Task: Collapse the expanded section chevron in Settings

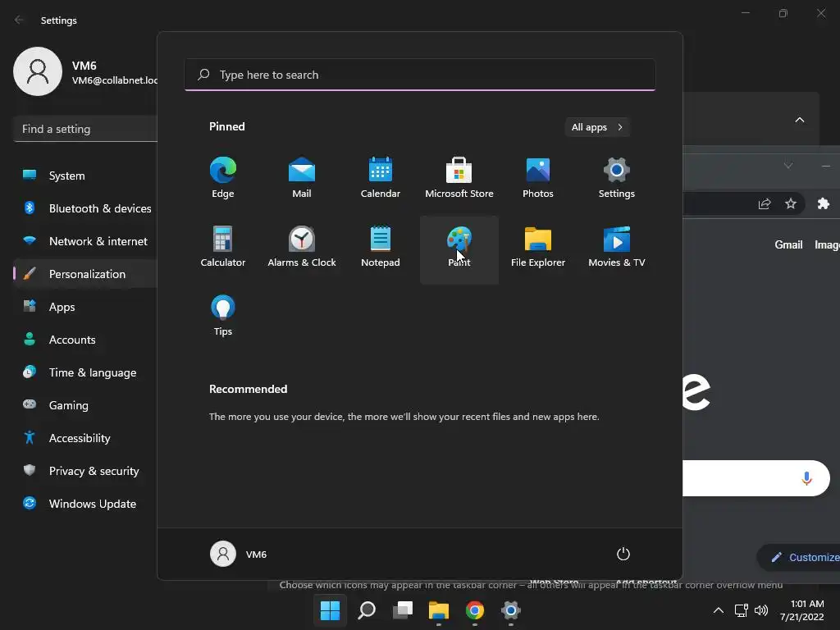Action: pos(799,120)
